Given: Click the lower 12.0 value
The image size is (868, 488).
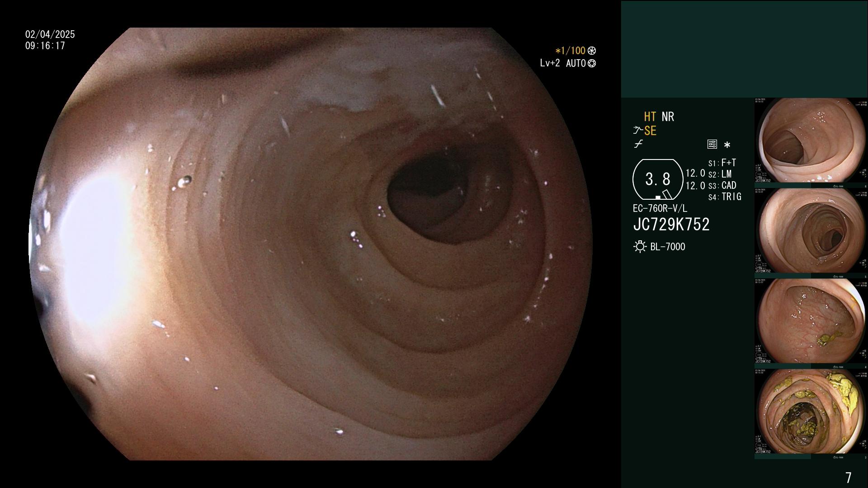Looking at the screenshot, I should 695,186.
